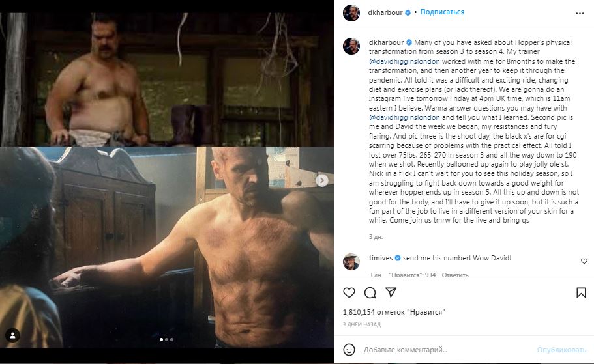Go to the next photo with the arrow
This screenshot has height=364, width=594.
tap(321, 180)
